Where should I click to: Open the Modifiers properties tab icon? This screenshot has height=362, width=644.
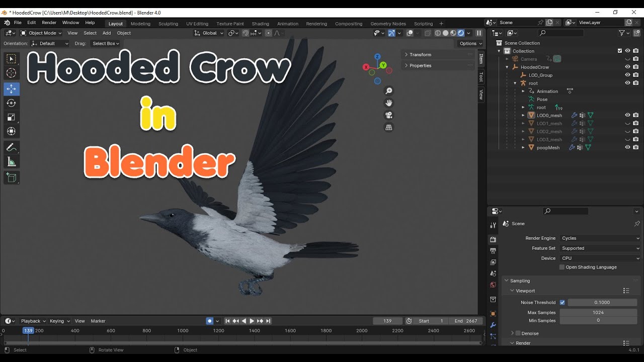pos(493,325)
